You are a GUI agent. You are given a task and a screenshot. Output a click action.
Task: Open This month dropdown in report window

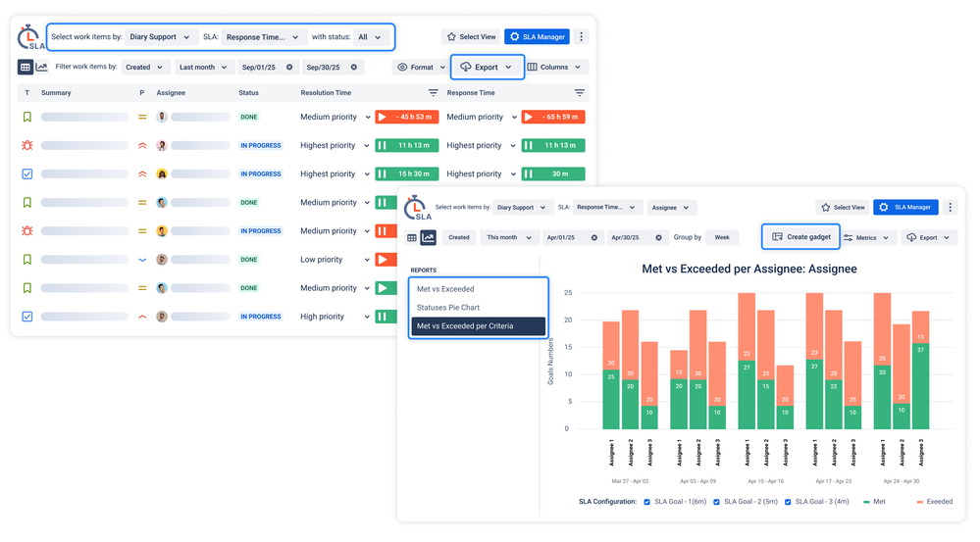509,237
